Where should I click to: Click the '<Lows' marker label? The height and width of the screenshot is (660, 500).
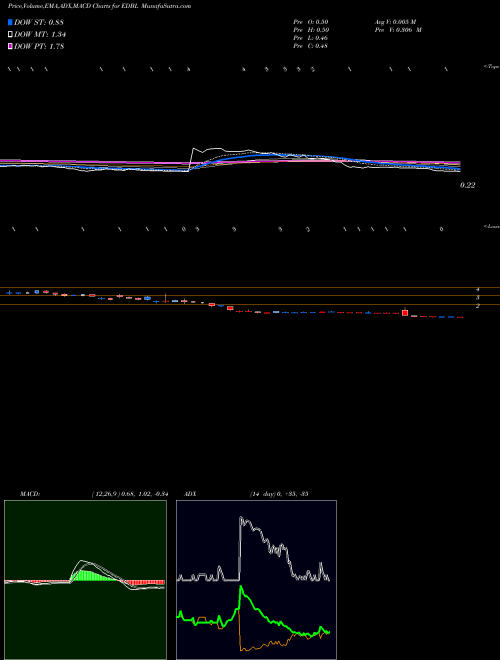click(492, 226)
